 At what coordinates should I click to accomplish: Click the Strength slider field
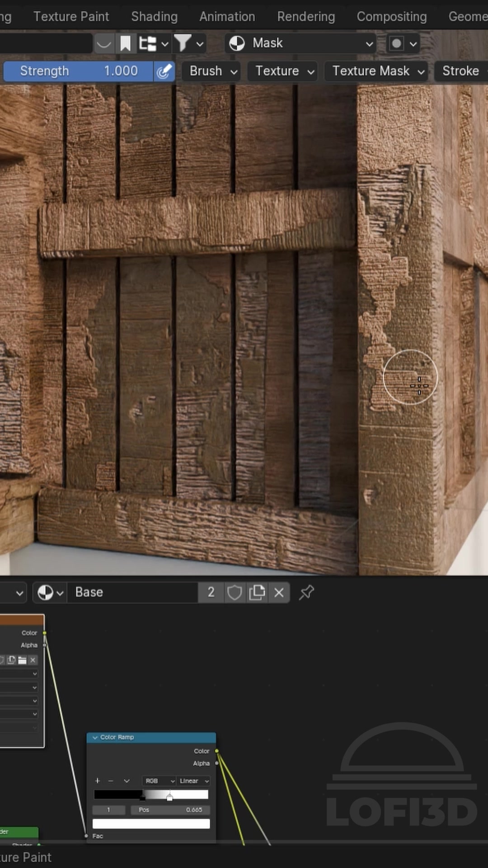click(78, 71)
